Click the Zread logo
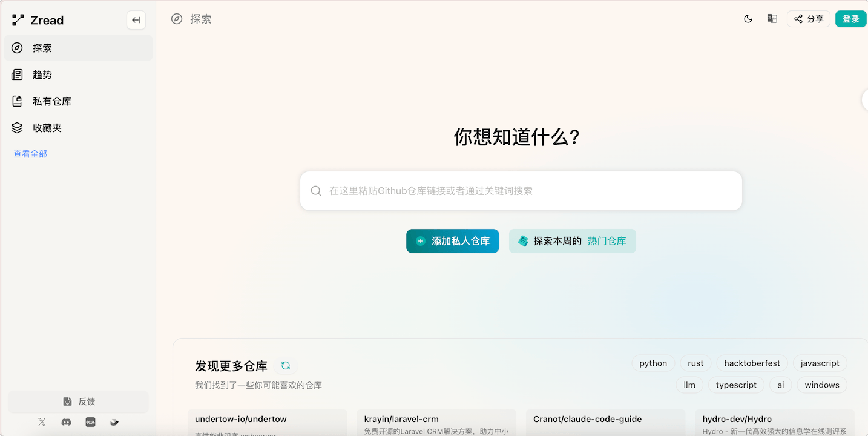The height and width of the screenshot is (436, 868). [38, 20]
